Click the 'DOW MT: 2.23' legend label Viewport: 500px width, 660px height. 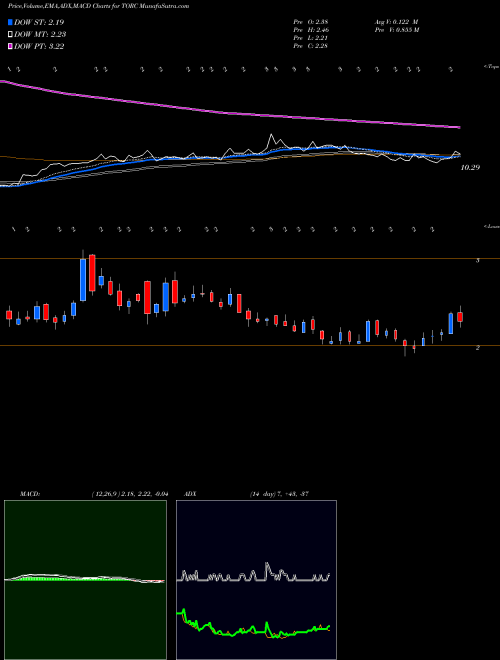click(x=40, y=35)
